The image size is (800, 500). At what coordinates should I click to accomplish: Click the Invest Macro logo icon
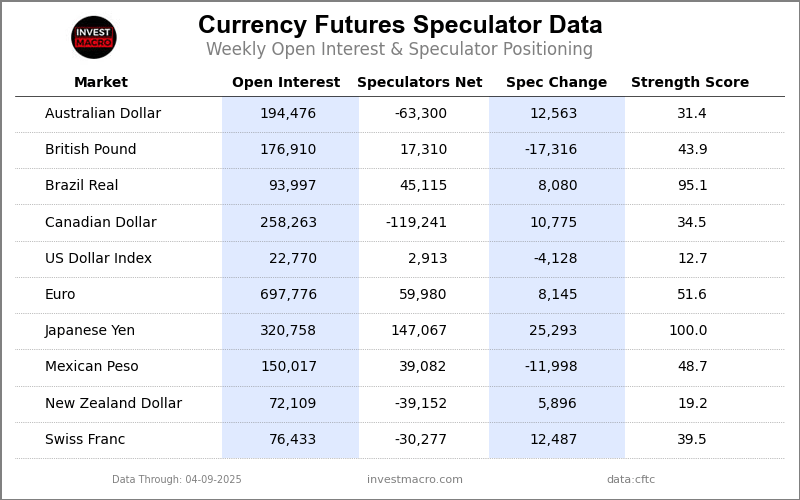coord(94,37)
